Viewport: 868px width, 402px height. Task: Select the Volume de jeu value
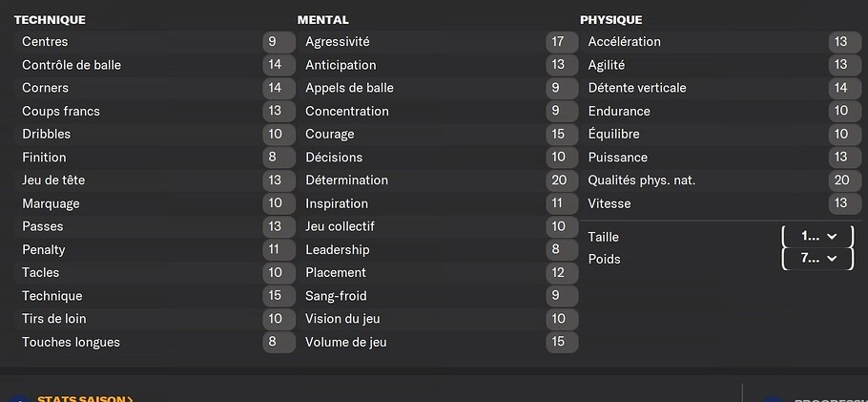click(561, 342)
